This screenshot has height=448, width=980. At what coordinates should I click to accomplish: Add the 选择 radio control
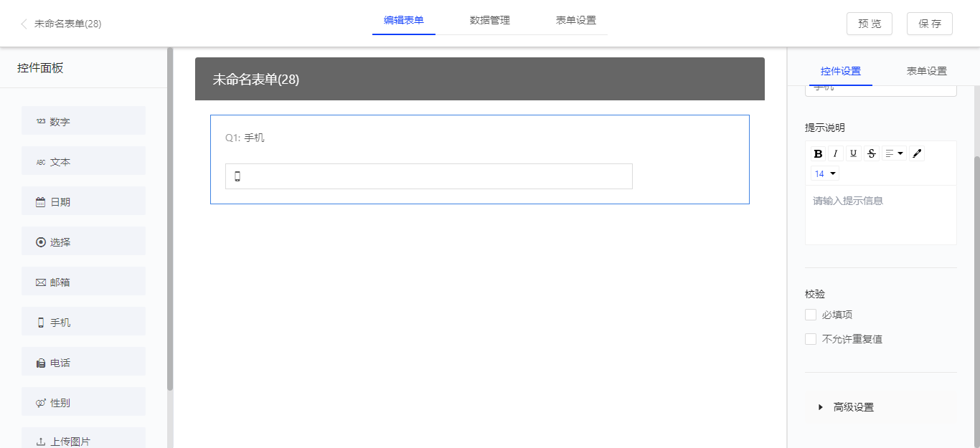tap(83, 242)
